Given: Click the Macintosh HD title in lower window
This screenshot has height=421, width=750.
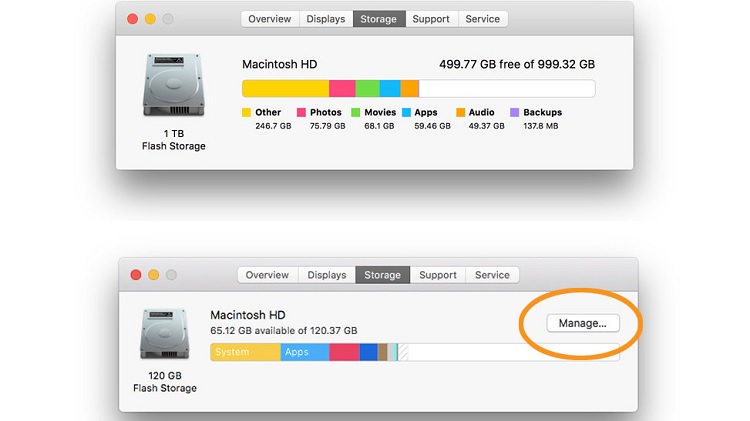Looking at the screenshot, I should [x=248, y=315].
